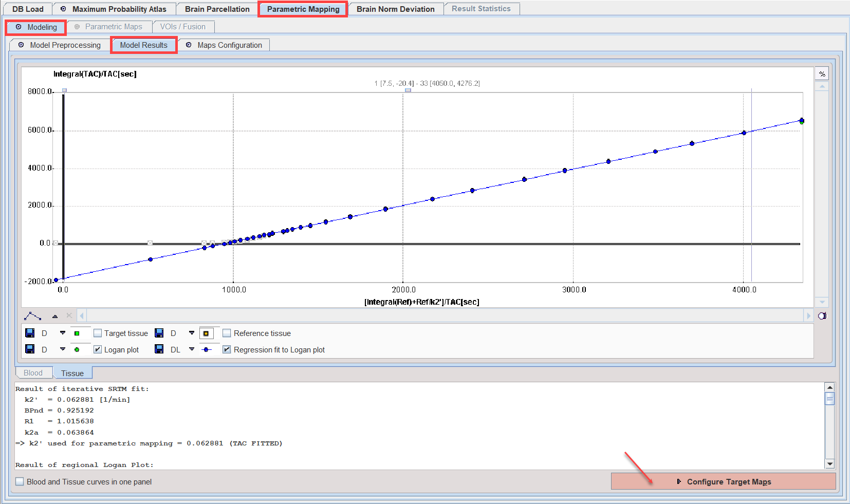Click the percent toggle button at plot corner
The height and width of the screenshot is (504, 850).
coord(822,74)
